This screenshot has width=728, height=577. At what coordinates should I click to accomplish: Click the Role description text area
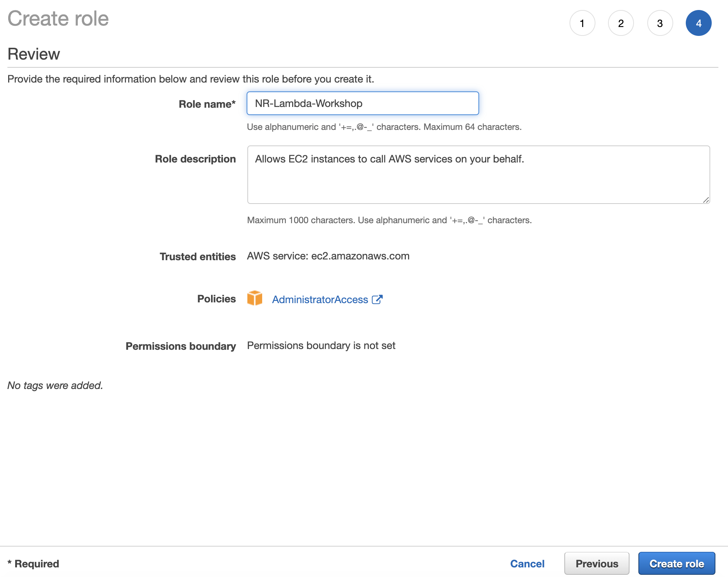(x=478, y=175)
